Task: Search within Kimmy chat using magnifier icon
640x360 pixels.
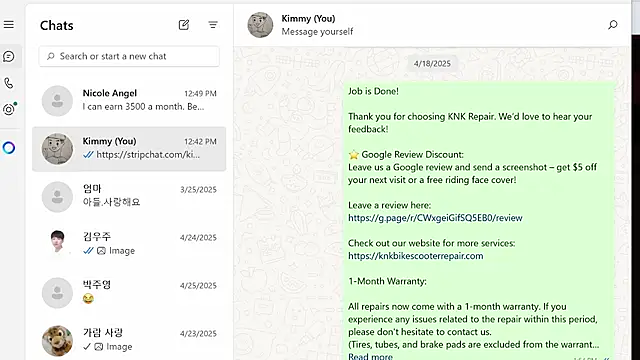Action: pos(612,25)
